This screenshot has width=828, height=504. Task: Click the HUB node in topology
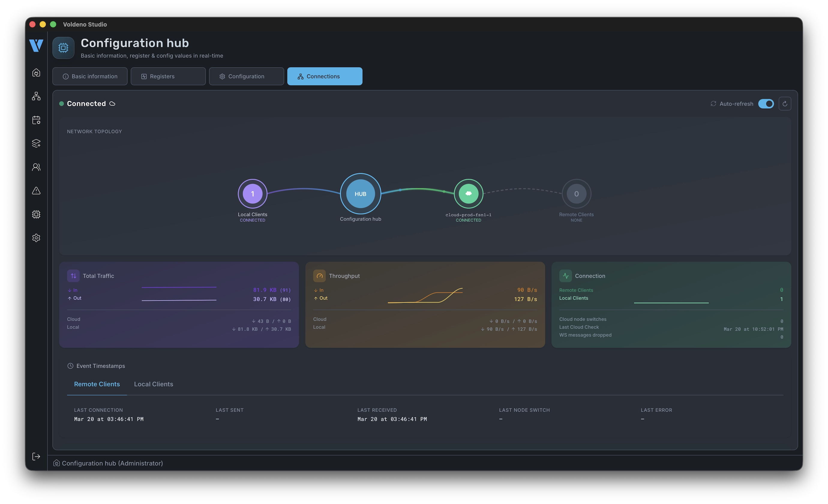[360, 194]
